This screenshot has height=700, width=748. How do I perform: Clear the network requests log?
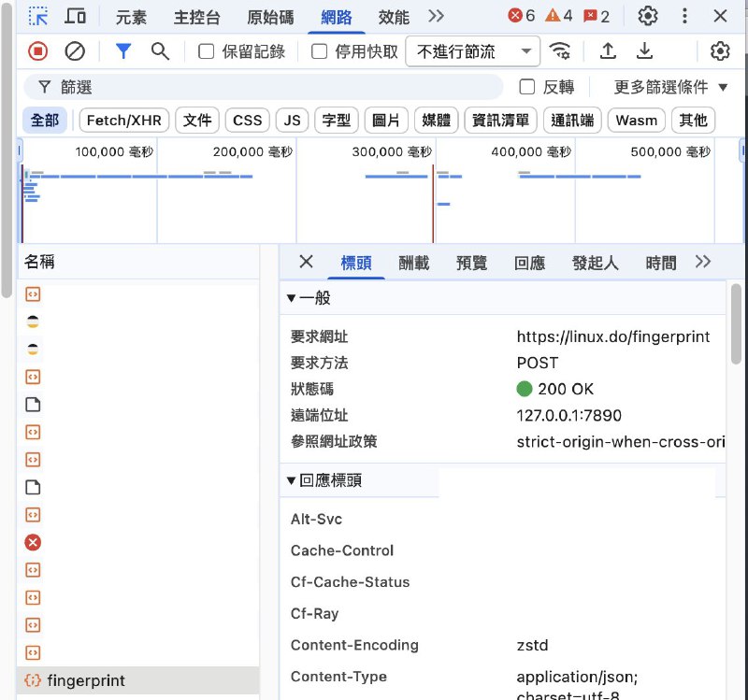[74, 51]
